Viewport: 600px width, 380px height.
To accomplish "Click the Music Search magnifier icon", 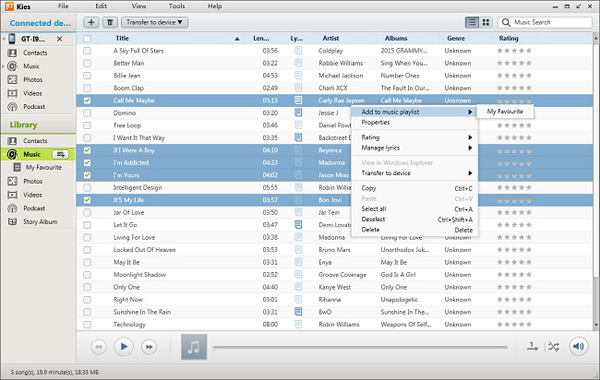I will tap(506, 22).
